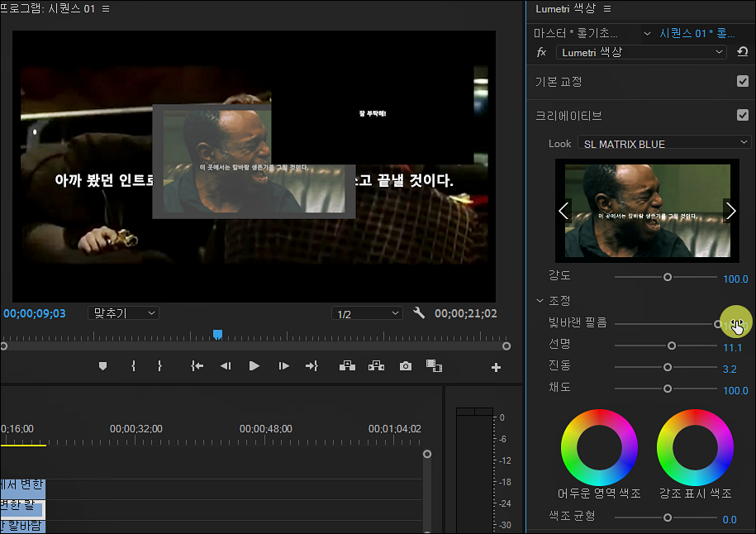756x534 pixels.
Task: Mark the In point with the left brace
Action: point(134,366)
